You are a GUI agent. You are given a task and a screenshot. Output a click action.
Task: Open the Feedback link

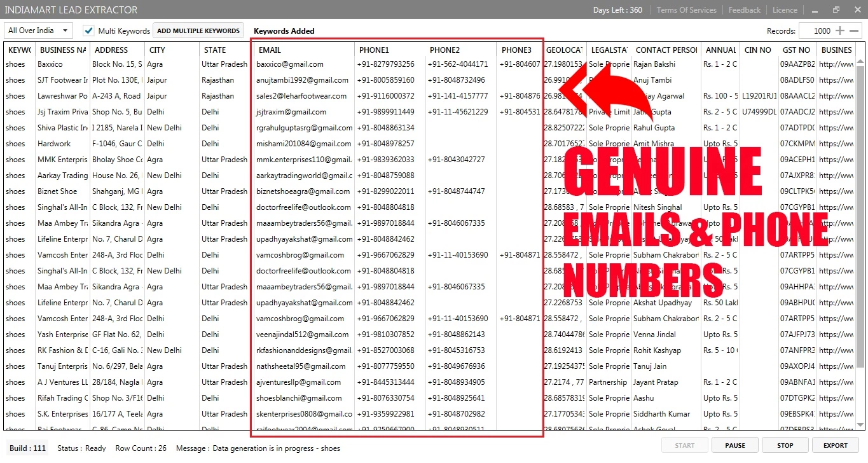coord(744,10)
